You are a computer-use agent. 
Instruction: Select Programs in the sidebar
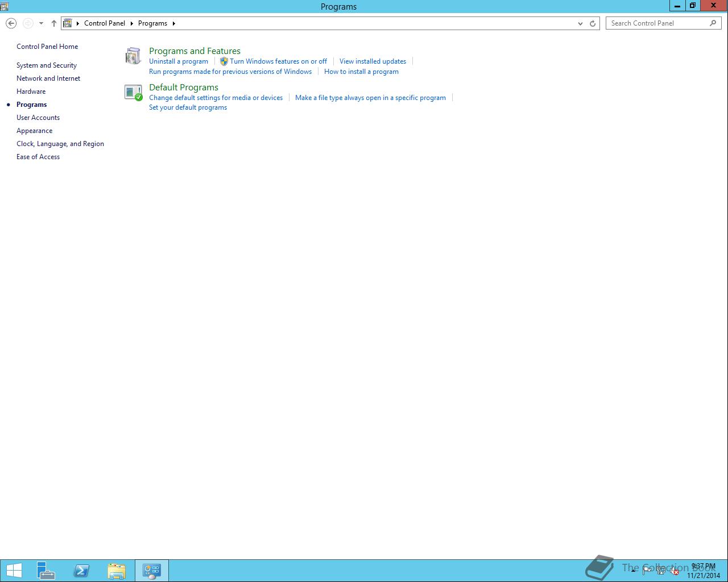click(31, 105)
